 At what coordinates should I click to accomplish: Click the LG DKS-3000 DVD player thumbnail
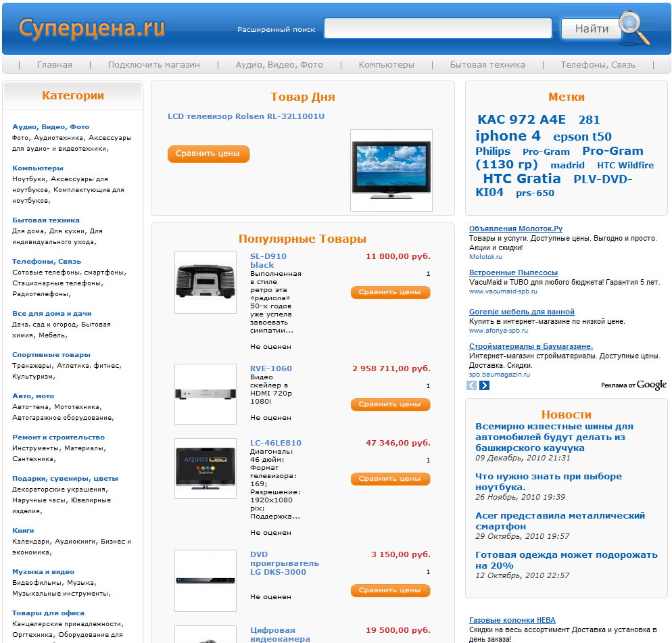coord(206,581)
